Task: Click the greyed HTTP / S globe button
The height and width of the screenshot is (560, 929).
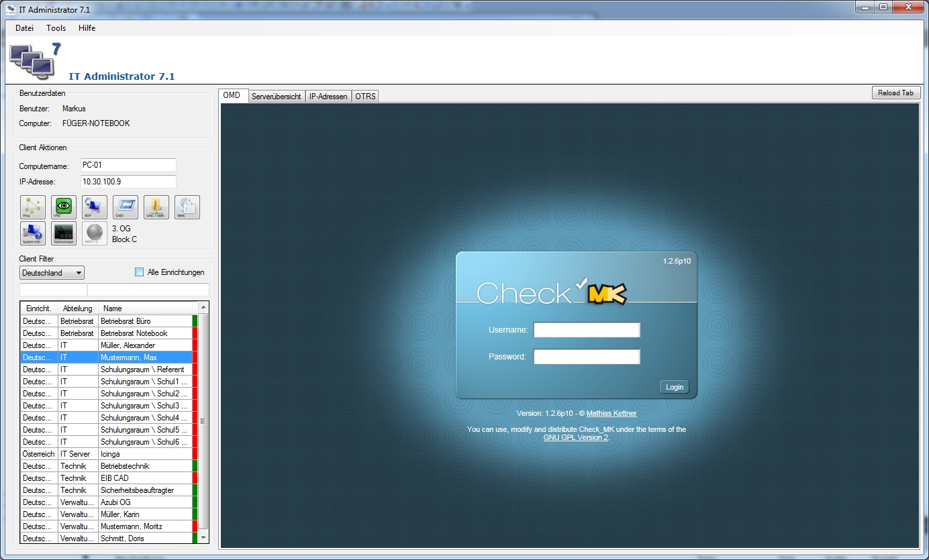Action: [x=95, y=233]
